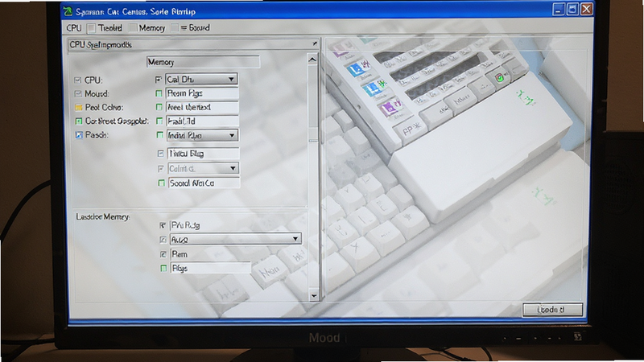
Task: Click the yellow icon beside Peol Colno:
Action: [78, 108]
